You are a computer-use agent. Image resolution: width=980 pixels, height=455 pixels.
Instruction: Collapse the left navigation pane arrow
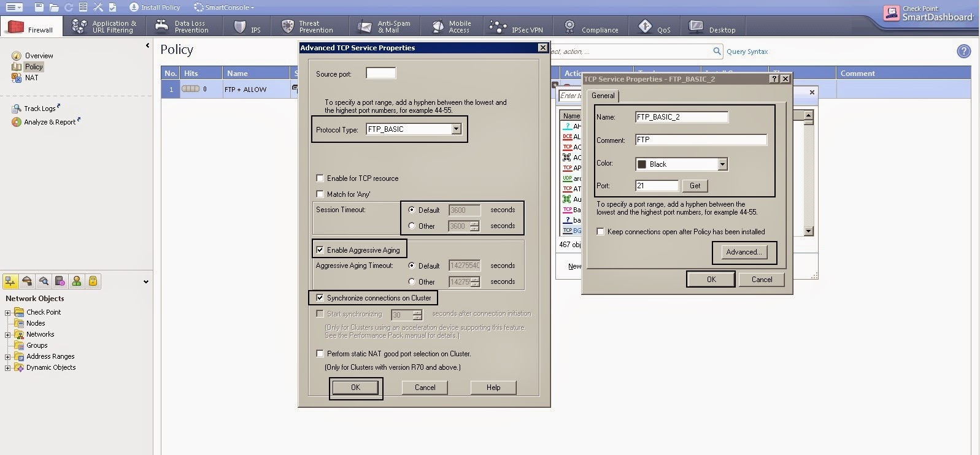click(147, 45)
